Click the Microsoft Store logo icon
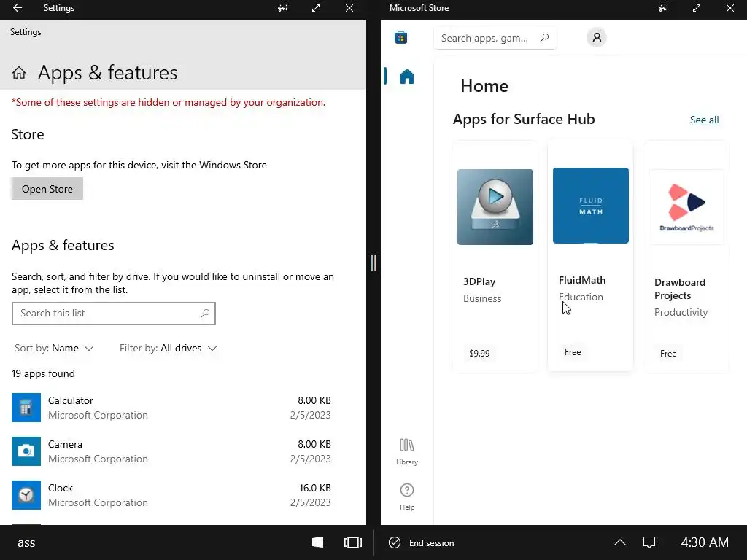This screenshot has width=747, height=560. (400, 37)
